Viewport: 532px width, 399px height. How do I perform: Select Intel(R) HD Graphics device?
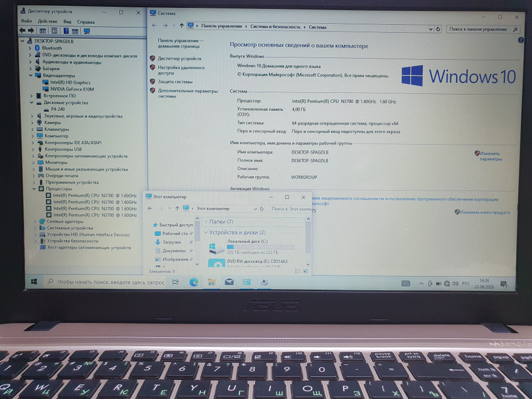(x=70, y=82)
